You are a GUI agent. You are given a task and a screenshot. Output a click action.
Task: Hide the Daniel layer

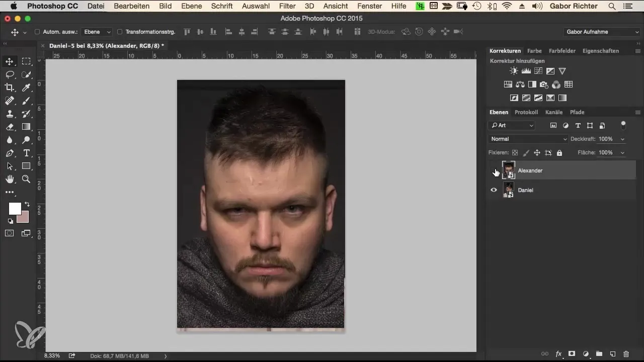(x=494, y=190)
